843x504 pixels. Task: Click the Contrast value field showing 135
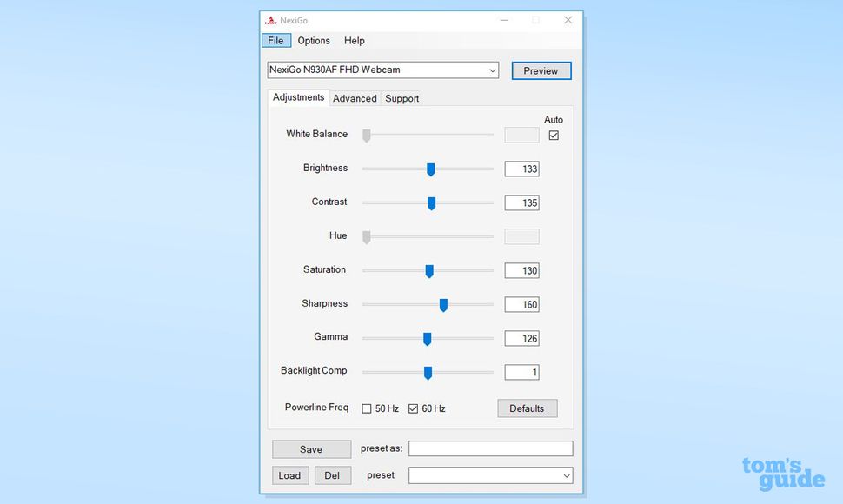click(521, 202)
